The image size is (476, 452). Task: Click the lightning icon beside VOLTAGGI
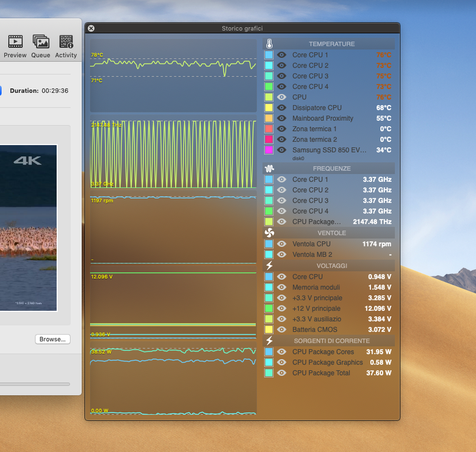point(269,266)
